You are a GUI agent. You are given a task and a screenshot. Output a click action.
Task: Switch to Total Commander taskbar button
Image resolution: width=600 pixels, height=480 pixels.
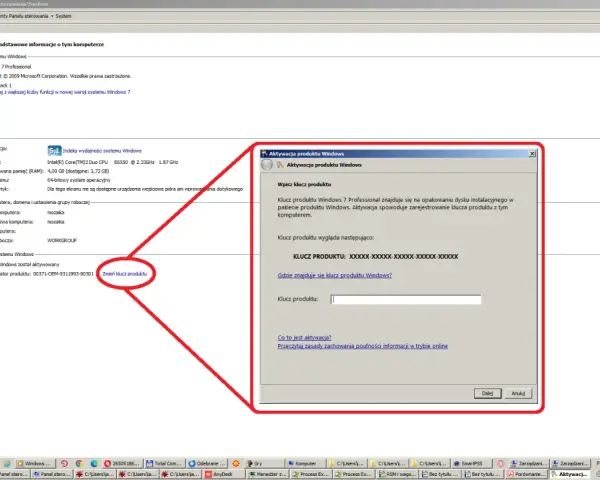(x=165, y=464)
